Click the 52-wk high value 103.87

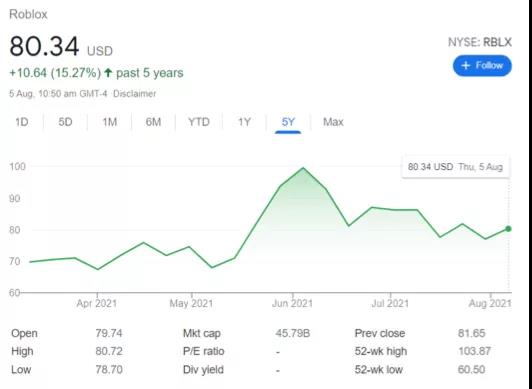pyautogui.click(x=474, y=351)
